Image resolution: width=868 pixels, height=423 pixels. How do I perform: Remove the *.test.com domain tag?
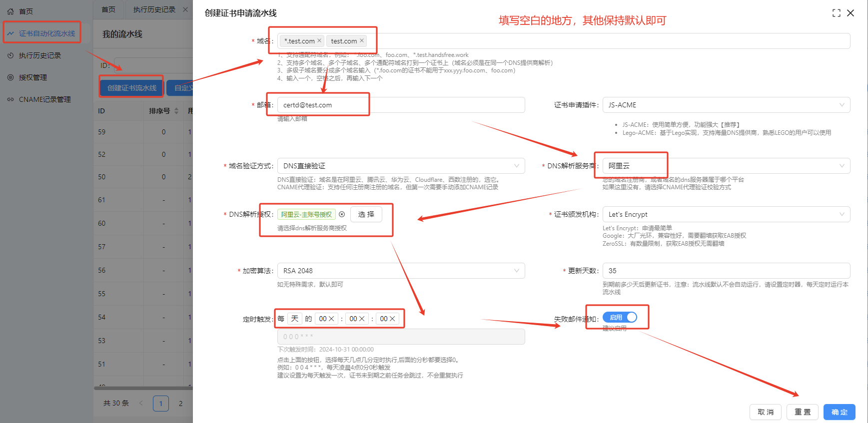[x=319, y=41]
